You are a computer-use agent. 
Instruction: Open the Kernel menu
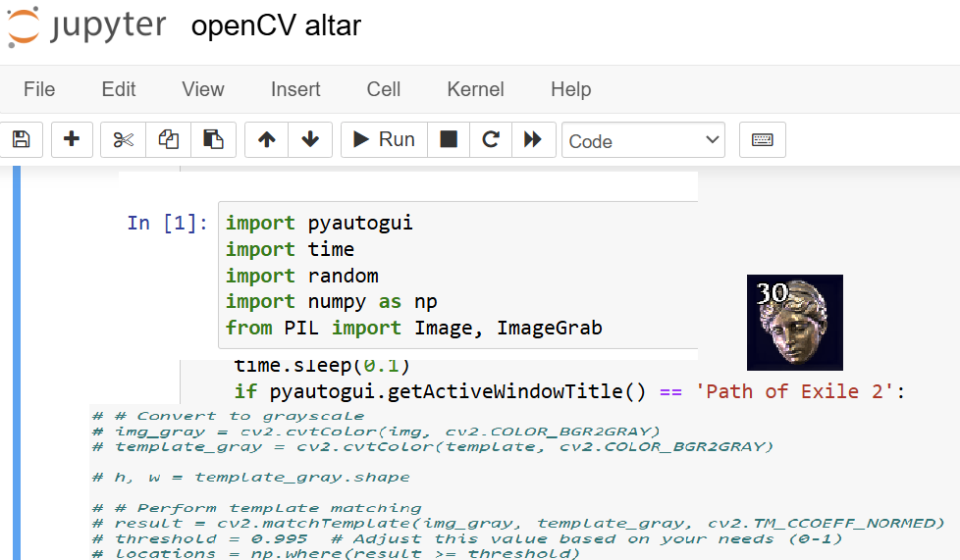pos(475,89)
